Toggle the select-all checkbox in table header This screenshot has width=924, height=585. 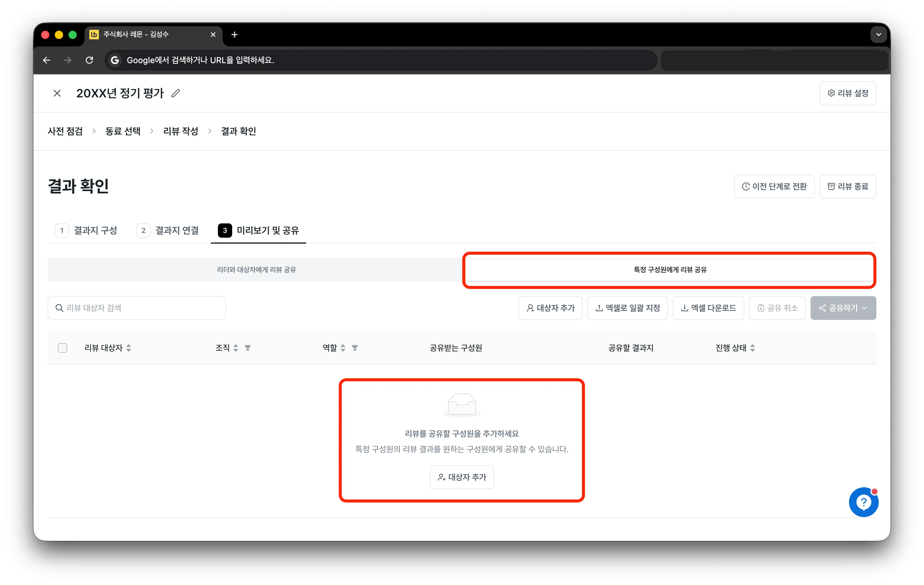63,348
